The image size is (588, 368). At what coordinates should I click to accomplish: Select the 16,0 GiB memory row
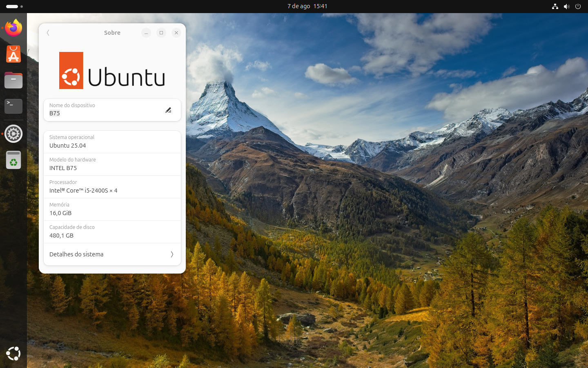112,209
